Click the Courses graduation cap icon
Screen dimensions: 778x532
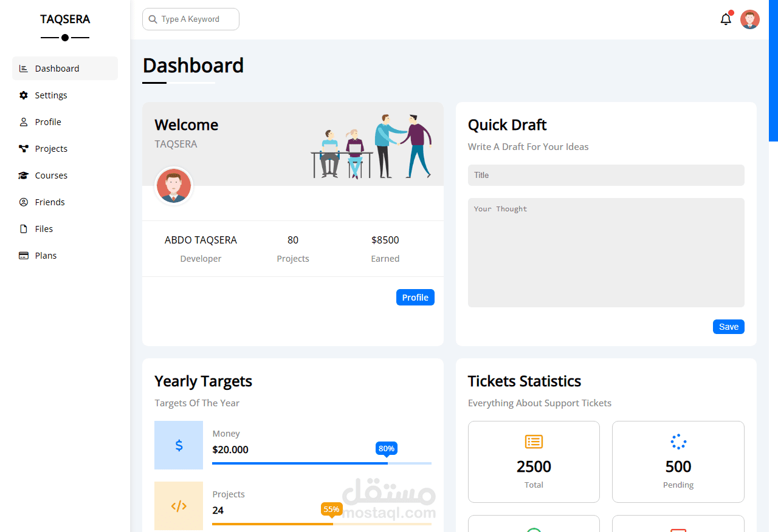[24, 176]
